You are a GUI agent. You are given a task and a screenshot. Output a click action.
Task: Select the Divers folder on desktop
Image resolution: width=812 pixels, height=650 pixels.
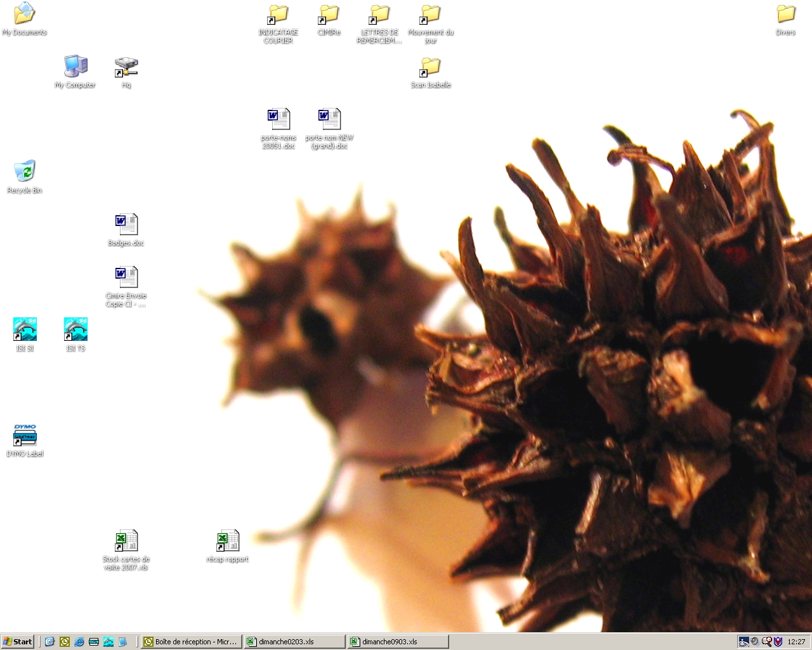click(x=786, y=19)
